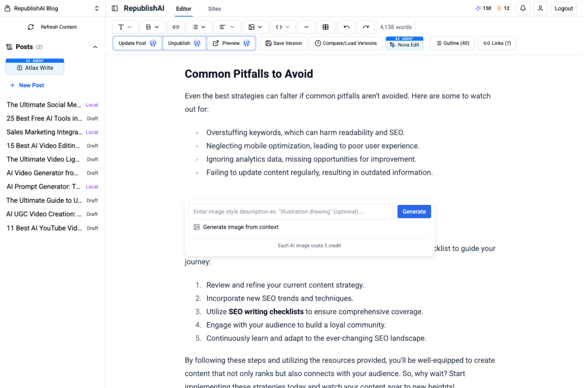Open the RepublishAI Blog site switcher

point(52,9)
